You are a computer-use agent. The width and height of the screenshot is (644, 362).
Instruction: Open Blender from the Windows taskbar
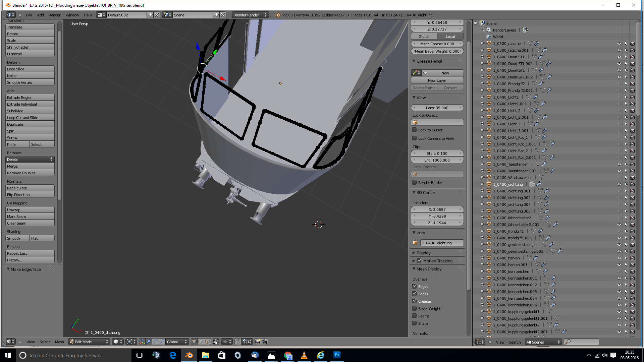tap(189, 355)
